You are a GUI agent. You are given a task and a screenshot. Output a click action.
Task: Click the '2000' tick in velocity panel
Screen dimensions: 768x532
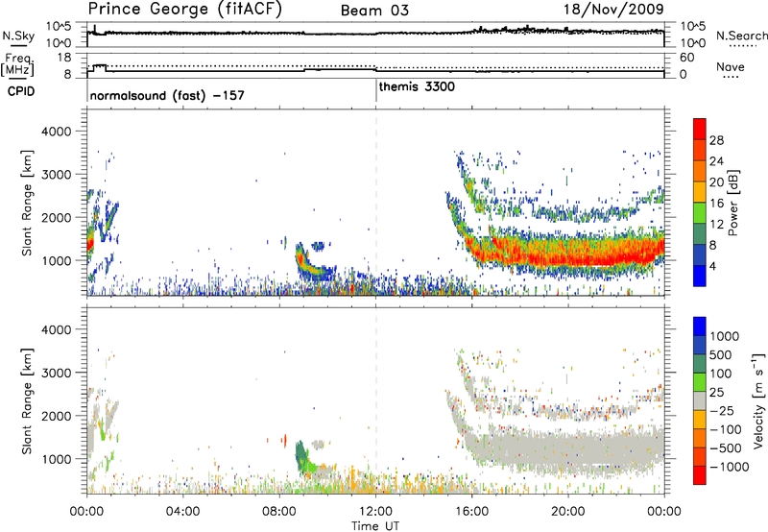coord(57,416)
